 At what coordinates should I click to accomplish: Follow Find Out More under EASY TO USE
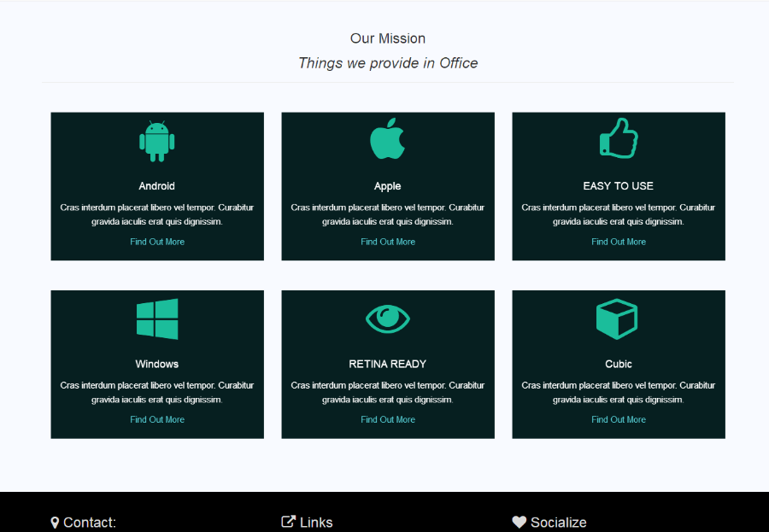619,242
